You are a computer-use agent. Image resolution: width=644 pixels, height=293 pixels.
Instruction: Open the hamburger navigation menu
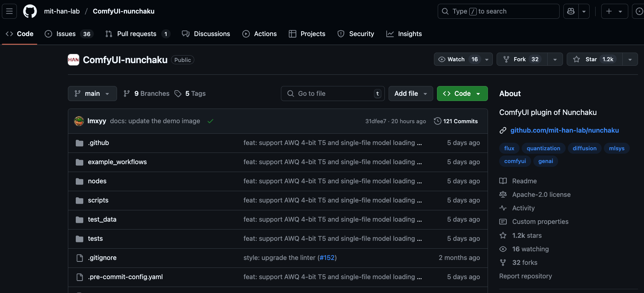coord(9,11)
